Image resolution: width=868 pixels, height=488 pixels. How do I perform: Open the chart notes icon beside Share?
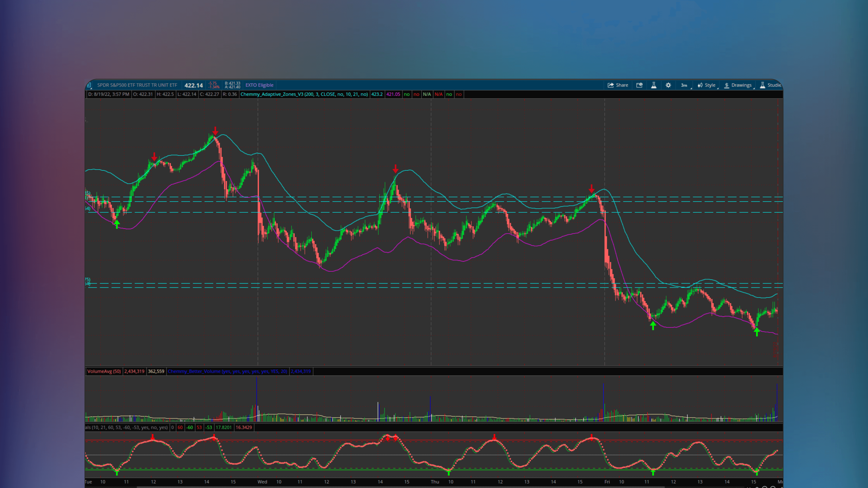pyautogui.click(x=639, y=85)
